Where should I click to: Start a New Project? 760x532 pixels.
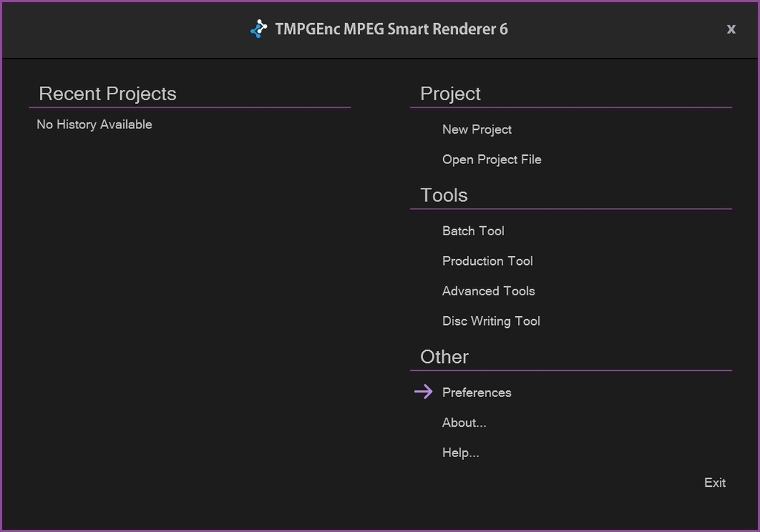click(476, 129)
